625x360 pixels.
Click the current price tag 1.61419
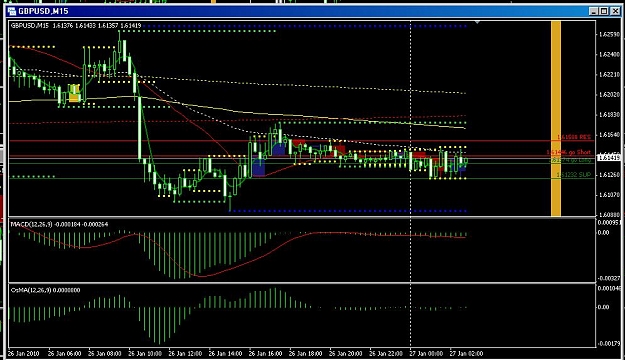coord(609,158)
